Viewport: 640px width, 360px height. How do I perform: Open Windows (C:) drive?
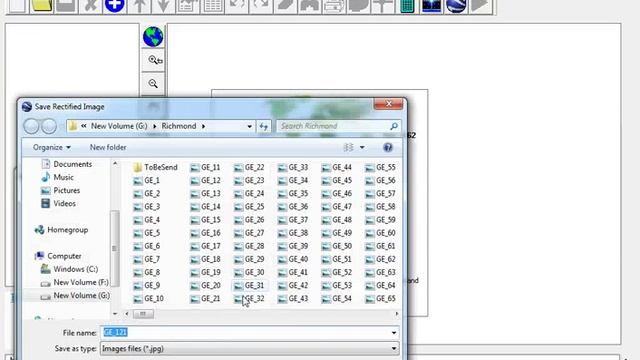coord(69,269)
